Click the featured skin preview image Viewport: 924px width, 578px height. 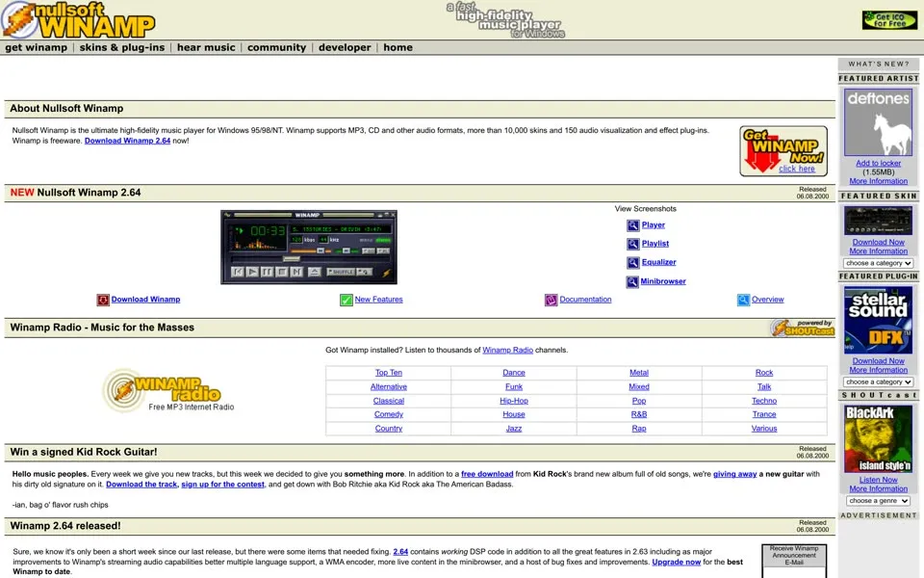(x=878, y=221)
